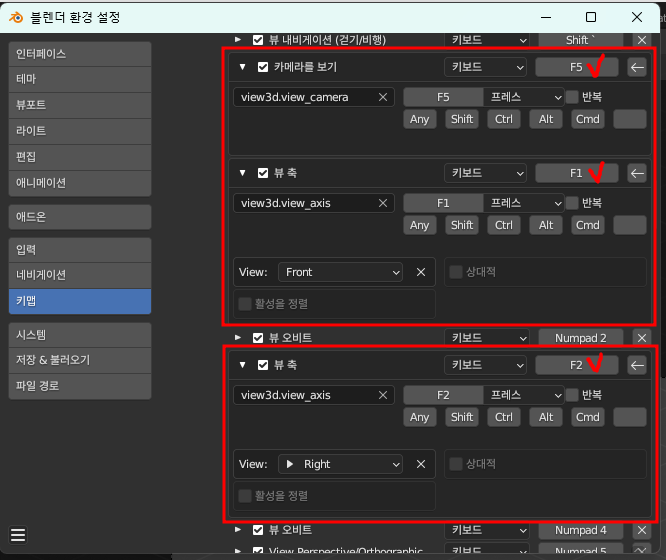Switch to 뷰포트 preferences section
The height and width of the screenshot is (560, 666).
coord(80,105)
